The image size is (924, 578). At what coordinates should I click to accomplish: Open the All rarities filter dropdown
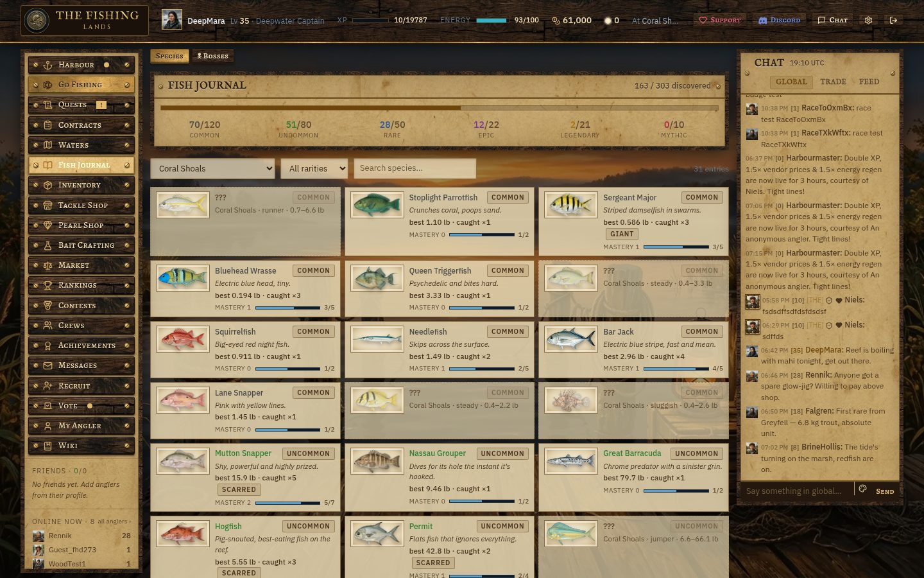(x=314, y=169)
